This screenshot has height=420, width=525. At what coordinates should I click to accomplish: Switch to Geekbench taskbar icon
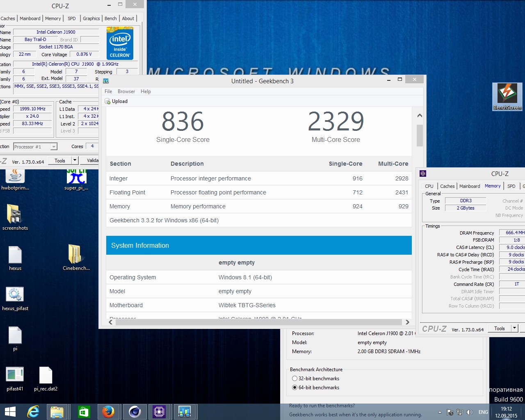[x=185, y=412]
